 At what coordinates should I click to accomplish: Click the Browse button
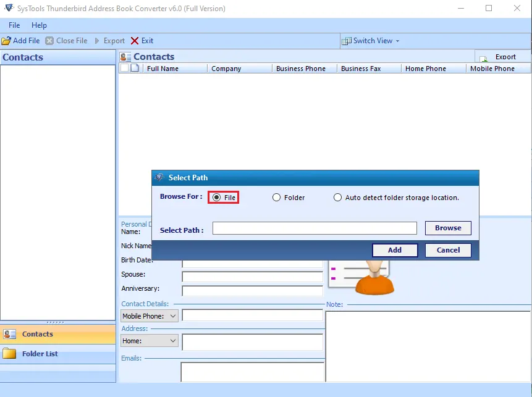[448, 228]
